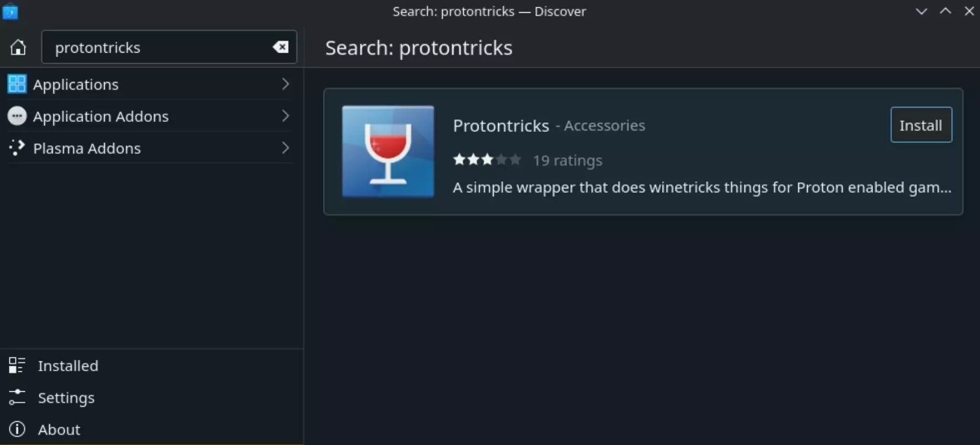Expand the Applications category chevron

click(285, 84)
